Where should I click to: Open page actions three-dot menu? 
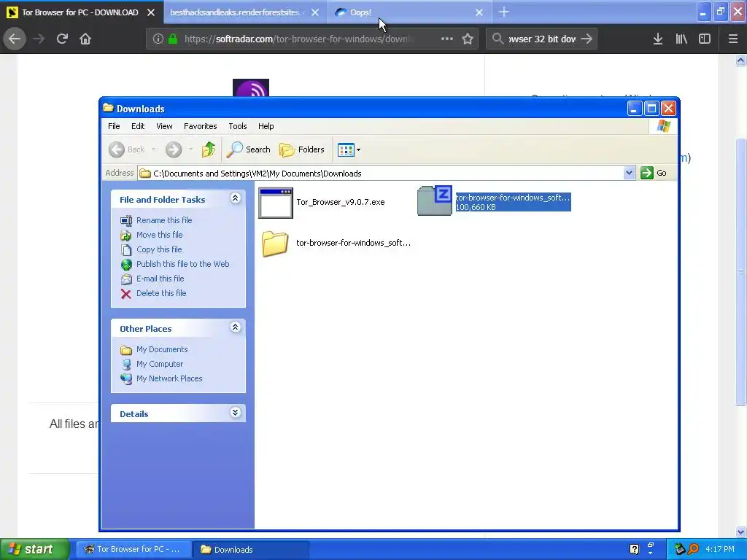(x=447, y=39)
